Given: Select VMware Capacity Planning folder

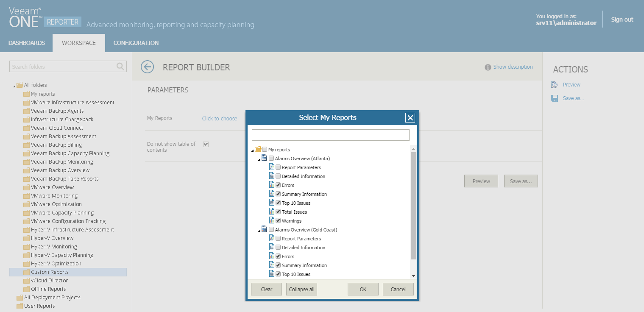Looking at the screenshot, I should (x=62, y=213).
